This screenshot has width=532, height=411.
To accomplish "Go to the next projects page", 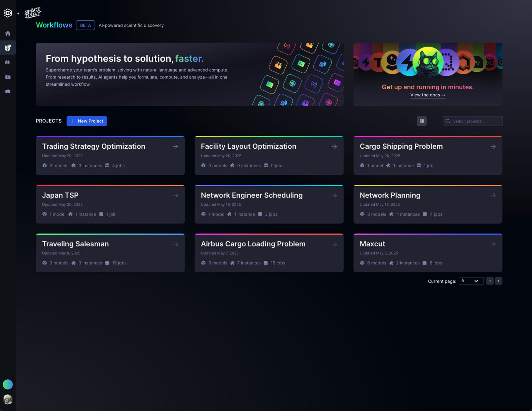I will 498,281.
